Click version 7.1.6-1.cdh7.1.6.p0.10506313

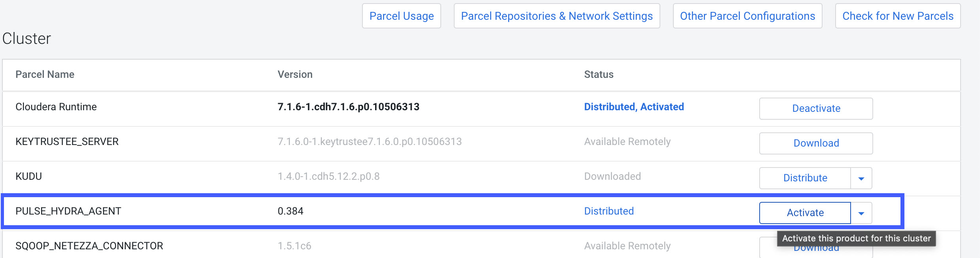point(348,107)
